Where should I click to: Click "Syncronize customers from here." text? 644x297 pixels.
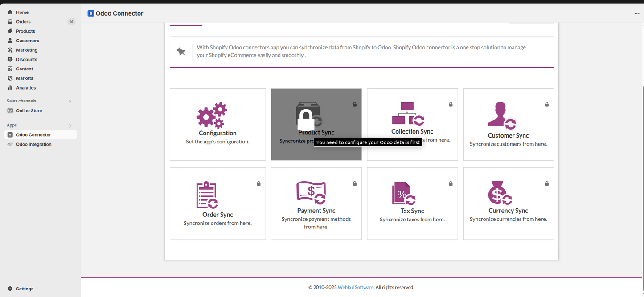click(x=508, y=144)
